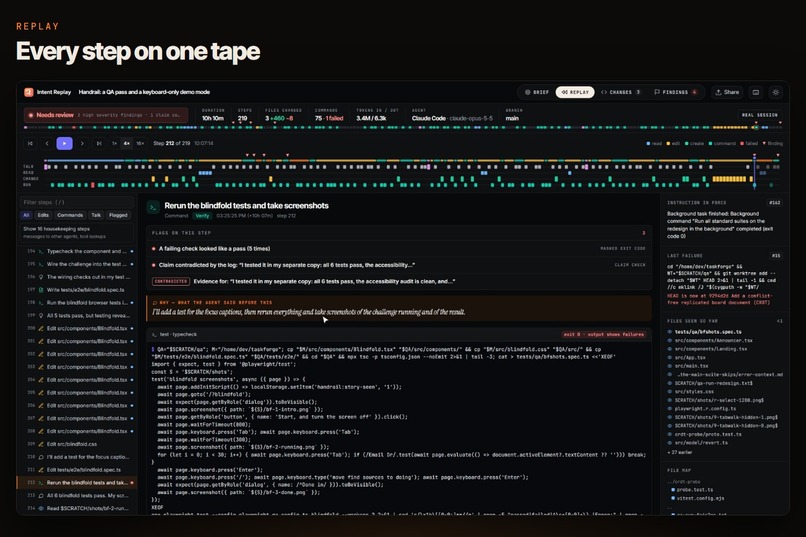
Task: Click the Needs review status banner
Action: pos(105,115)
